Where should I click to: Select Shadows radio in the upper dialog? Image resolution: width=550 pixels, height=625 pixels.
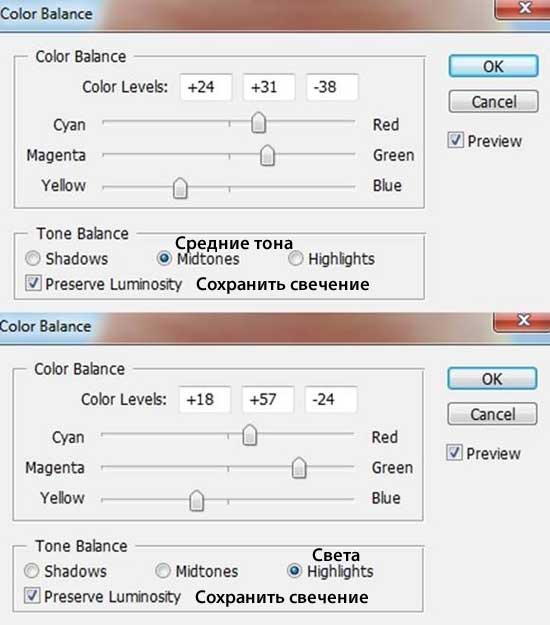(x=33, y=258)
